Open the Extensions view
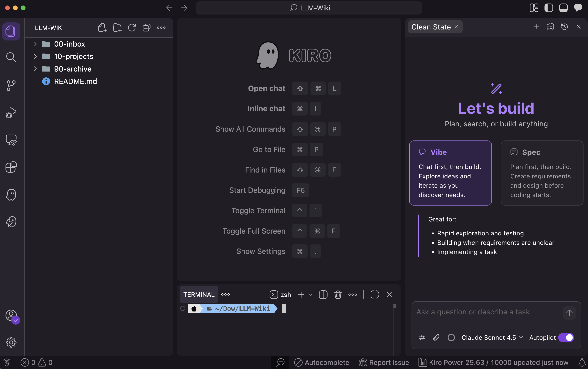The image size is (588, 369). (x=11, y=167)
